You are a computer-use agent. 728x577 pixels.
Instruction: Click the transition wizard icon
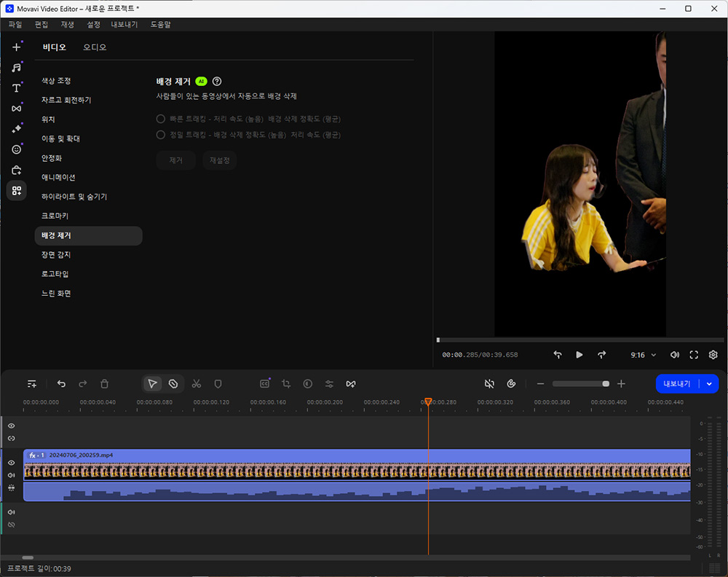pyautogui.click(x=351, y=384)
